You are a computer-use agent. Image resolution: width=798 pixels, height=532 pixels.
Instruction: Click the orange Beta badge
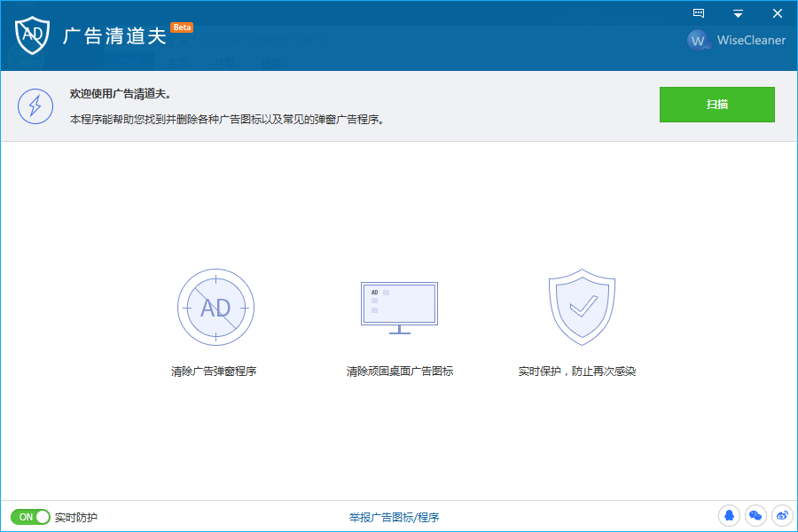(182, 27)
